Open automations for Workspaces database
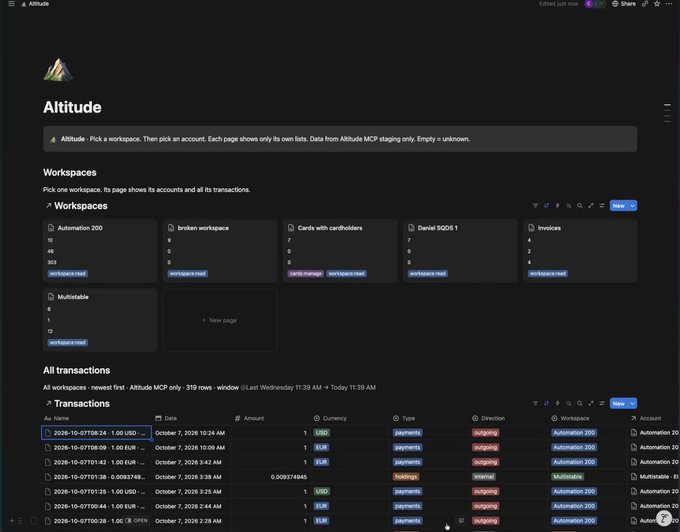680x532 pixels. (x=558, y=206)
